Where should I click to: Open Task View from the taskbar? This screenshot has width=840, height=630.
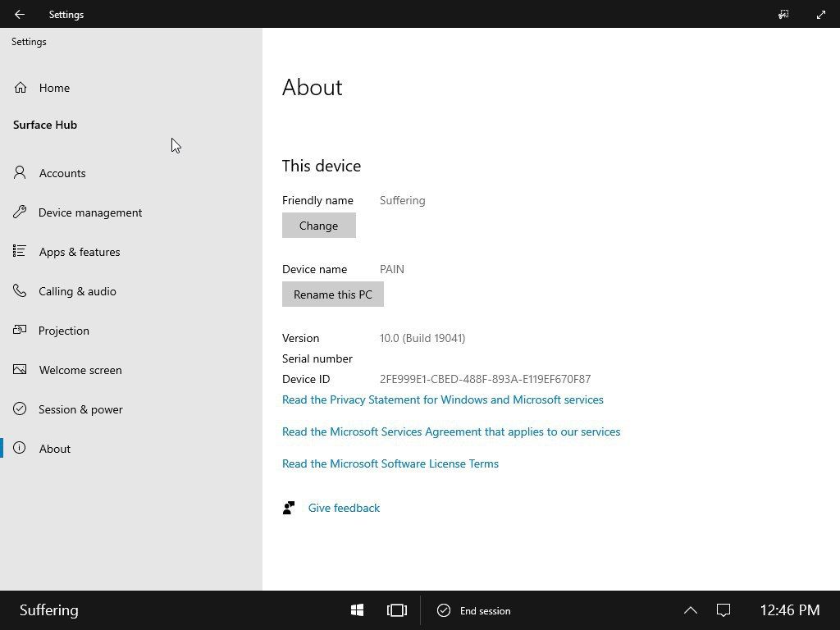coord(397,610)
